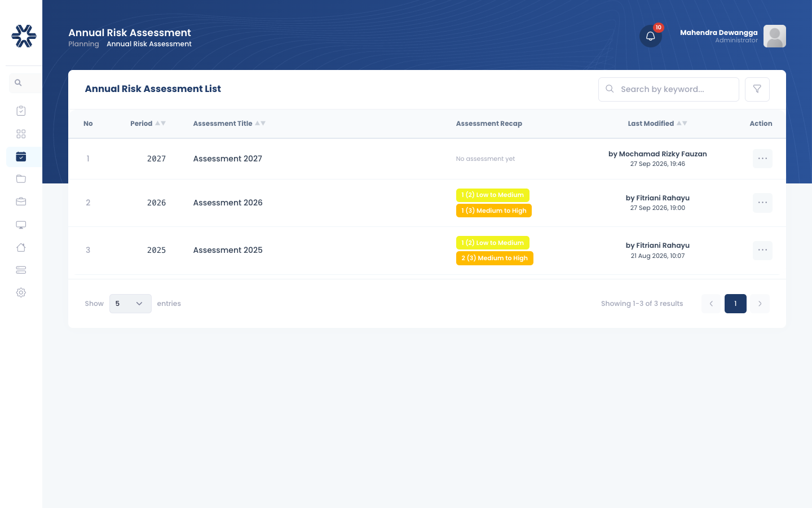Click the Search by keyword field

[x=669, y=89]
